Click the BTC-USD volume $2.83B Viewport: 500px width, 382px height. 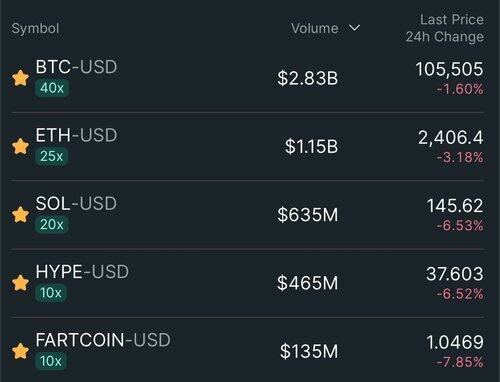point(308,78)
